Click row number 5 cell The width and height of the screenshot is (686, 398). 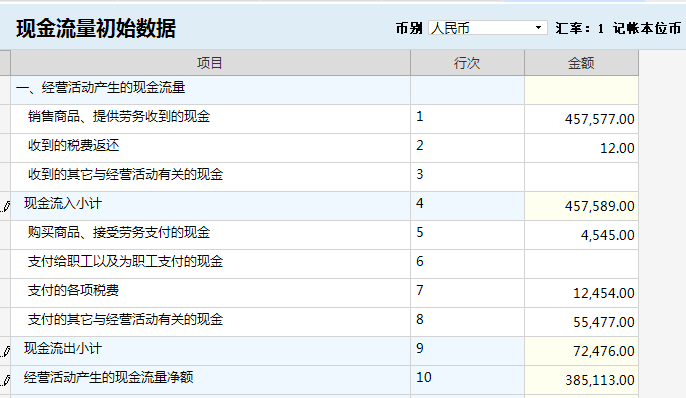click(x=467, y=235)
